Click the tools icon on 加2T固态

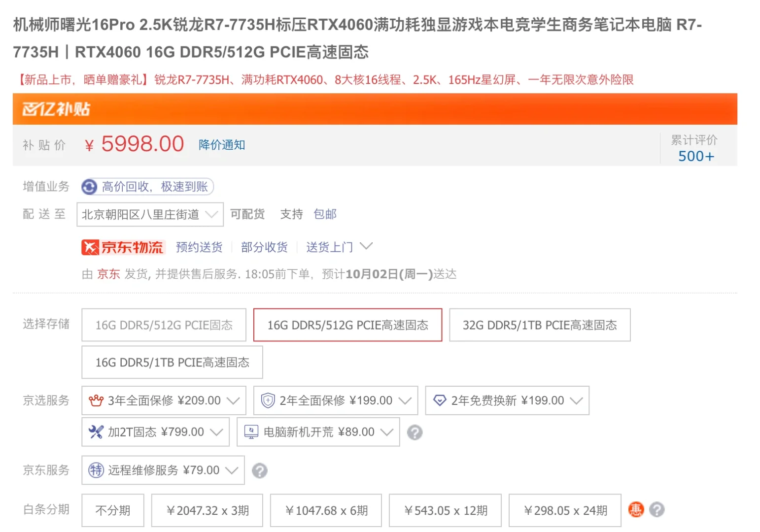tap(96, 432)
